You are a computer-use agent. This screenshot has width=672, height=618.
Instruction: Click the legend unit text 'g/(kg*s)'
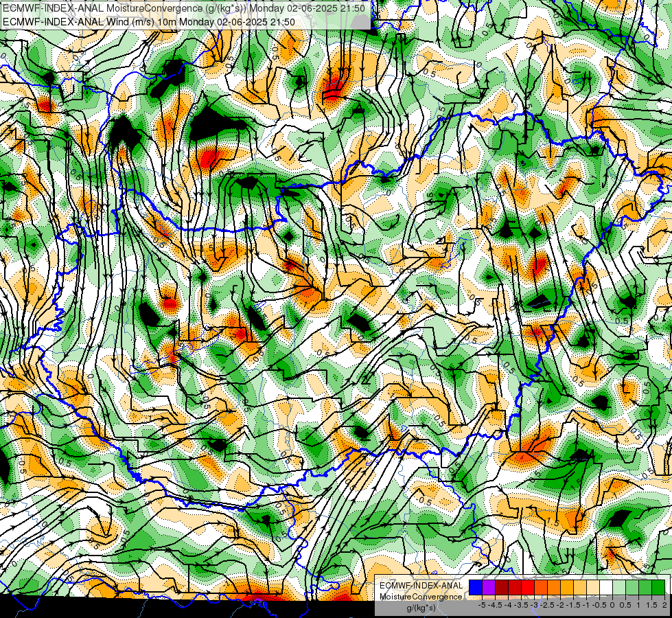click(x=421, y=608)
